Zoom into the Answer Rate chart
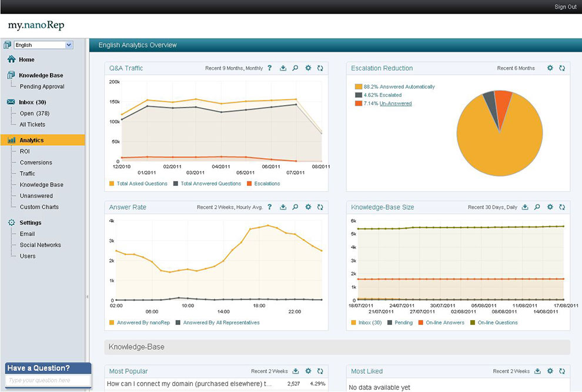 (x=296, y=207)
